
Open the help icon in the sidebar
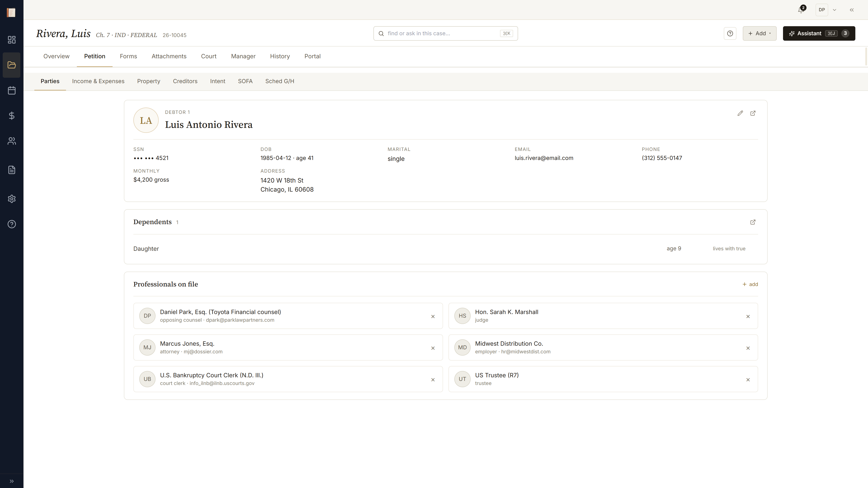[x=12, y=224]
